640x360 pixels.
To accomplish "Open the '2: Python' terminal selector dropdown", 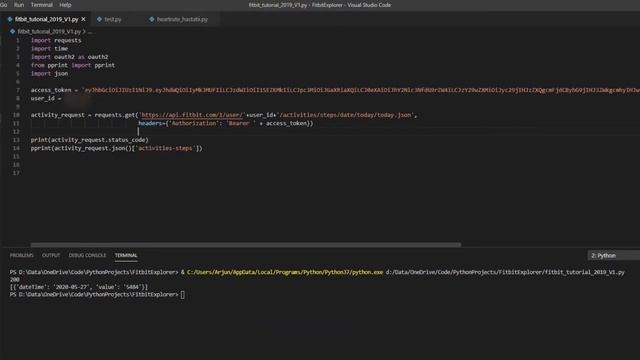I will [x=613, y=256].
